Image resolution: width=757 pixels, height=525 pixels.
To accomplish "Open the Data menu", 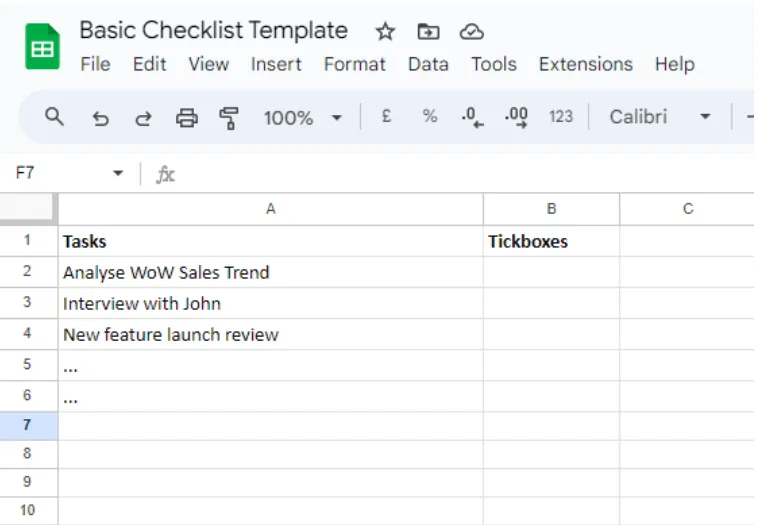I will pos(428,64).
